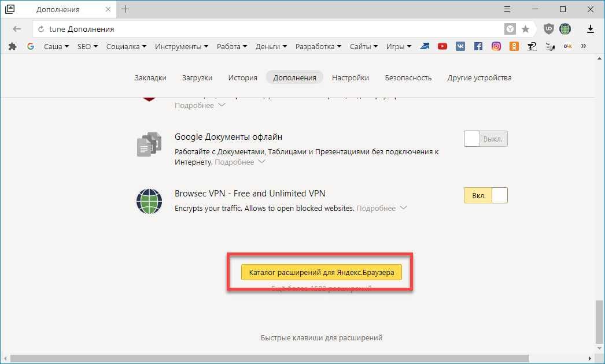Viewport: 605px width, 364px height.
Task: Switch to the История tab
Action: click(243, 77)
